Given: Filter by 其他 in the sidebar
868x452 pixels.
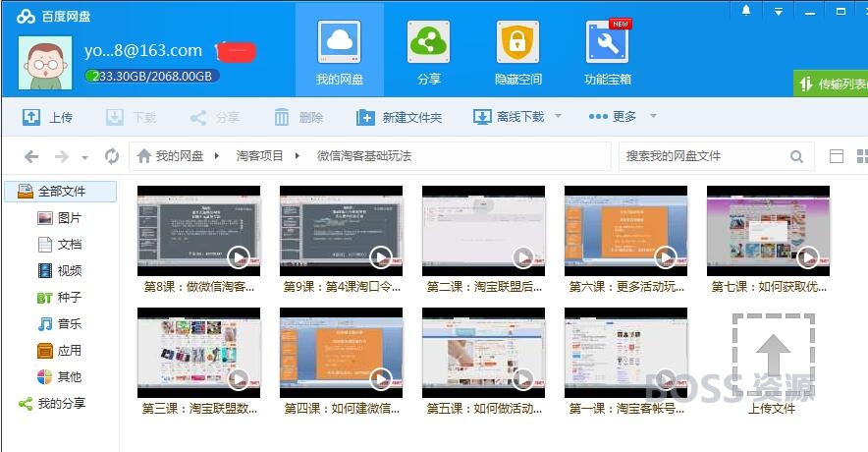Looking at the screenshot, I should point(59,376).
